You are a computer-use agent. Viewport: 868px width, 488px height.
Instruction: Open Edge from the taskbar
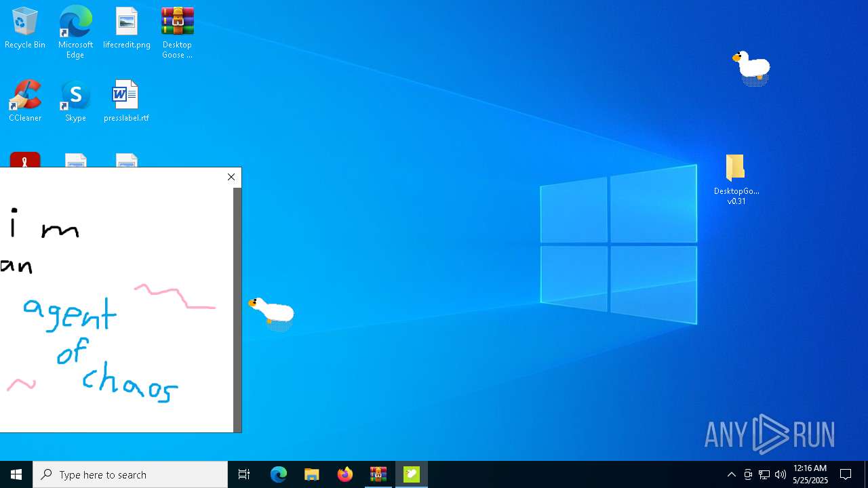(279, 474)
